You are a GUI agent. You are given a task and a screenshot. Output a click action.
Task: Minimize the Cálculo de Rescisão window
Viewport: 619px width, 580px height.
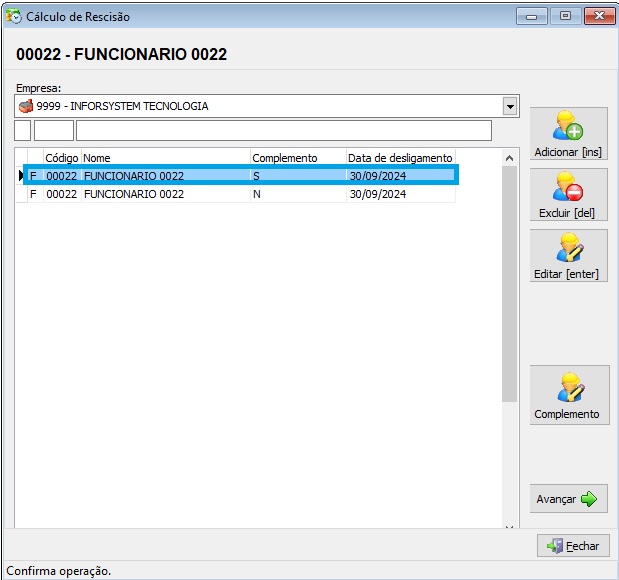(x=531, y=17)
